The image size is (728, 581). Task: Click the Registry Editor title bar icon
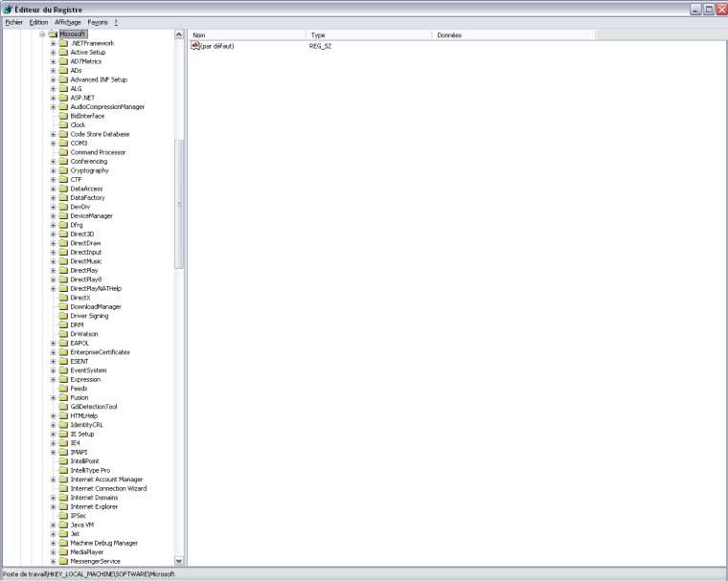(x=8, y=9)
